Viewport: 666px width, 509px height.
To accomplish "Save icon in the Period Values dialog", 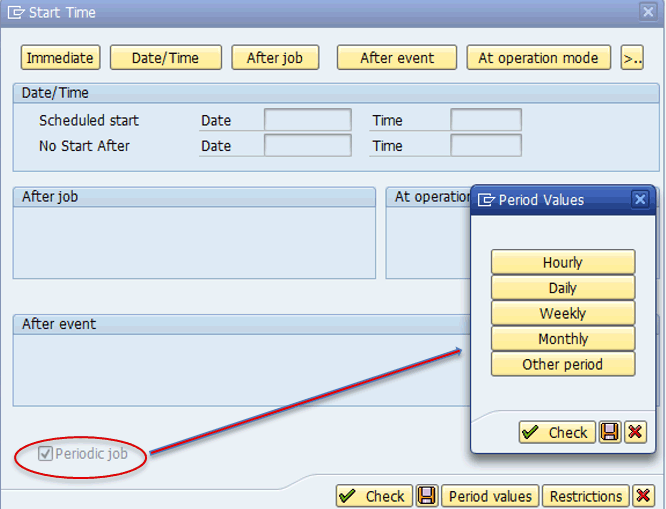I will 610,432.
